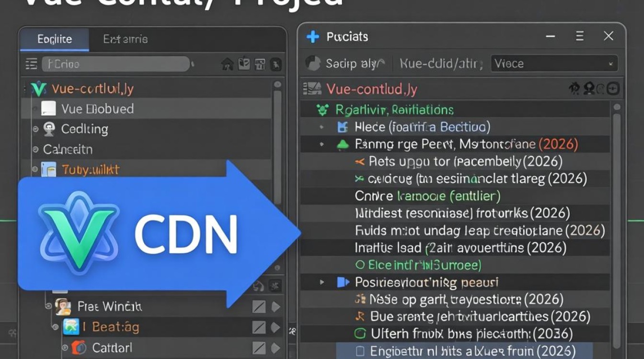The height and width of the screenshot is (359, 644).
Task: Click the last round icon right of Vue-contlud,Jy
Action: (613, 89)
